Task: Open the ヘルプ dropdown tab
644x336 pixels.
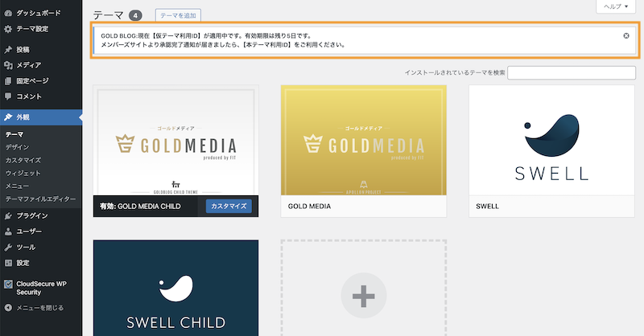Action: [x=616, y=6]
